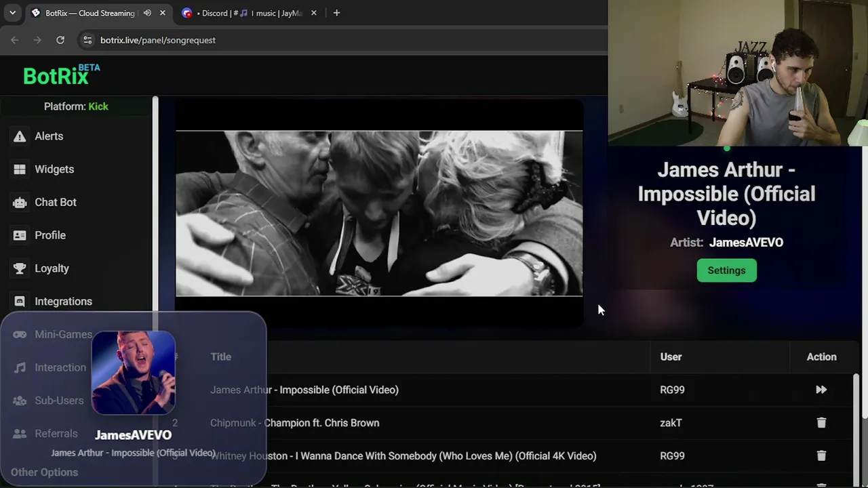Click the Mini-Games gamepad icon
The width and height of the screenshot is (868, 488).
point(20,334)
